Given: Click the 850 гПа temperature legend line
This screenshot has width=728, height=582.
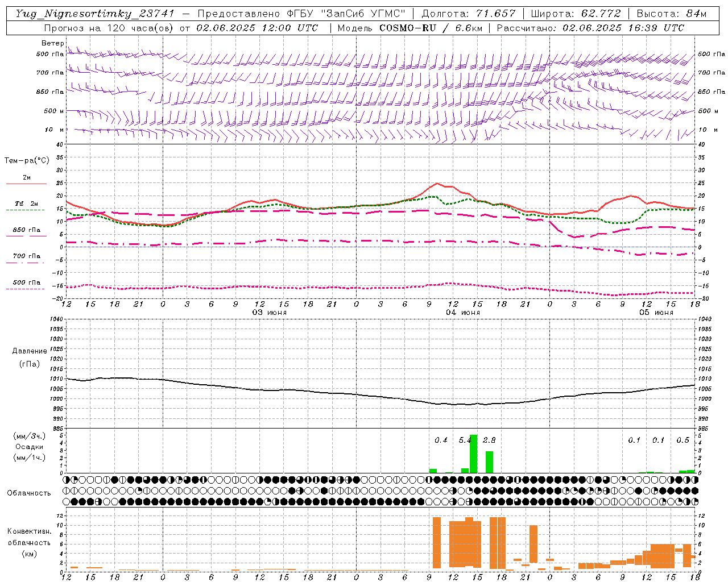Looking at the screenshot, I should pos(26,232).
